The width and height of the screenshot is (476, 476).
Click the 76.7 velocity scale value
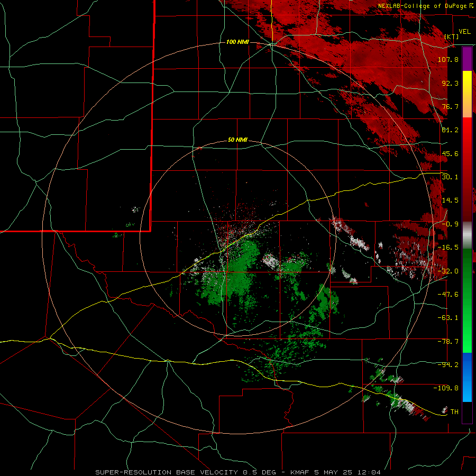pos(450,106)
